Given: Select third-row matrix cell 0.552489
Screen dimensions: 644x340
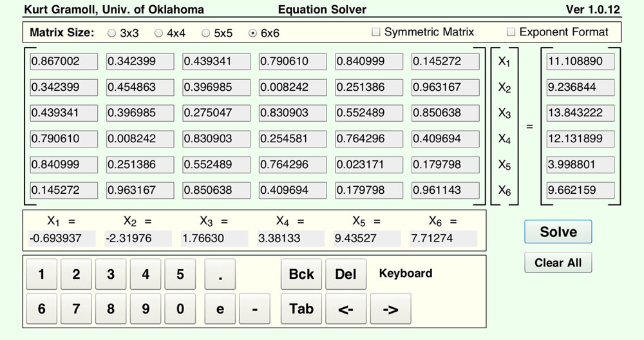Looking at the screenshot, I should (x=369, y=113).
